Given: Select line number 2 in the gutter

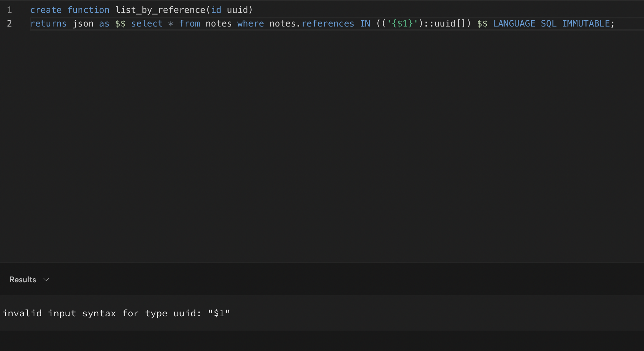Looking at the screenshot, I should tap(9, 23).
